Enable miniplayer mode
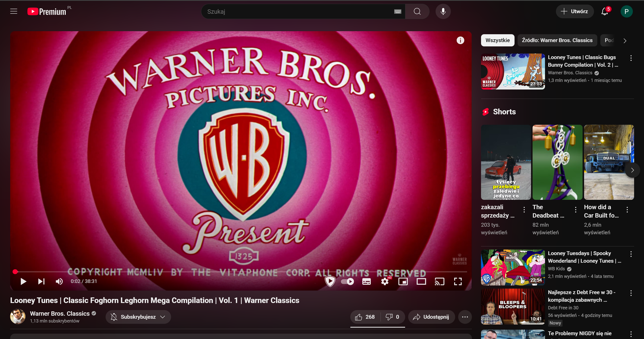Viewport: 644px width, 339px height. [x=403, y=281]
